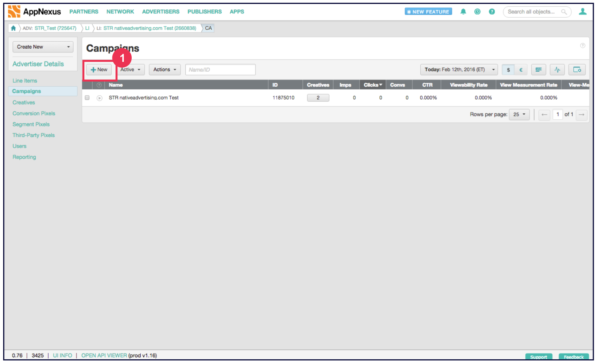The width and height of the screenshot is (597, 364).
Task: Click the NEW FEATURE badge
Action: click(428, 12)
